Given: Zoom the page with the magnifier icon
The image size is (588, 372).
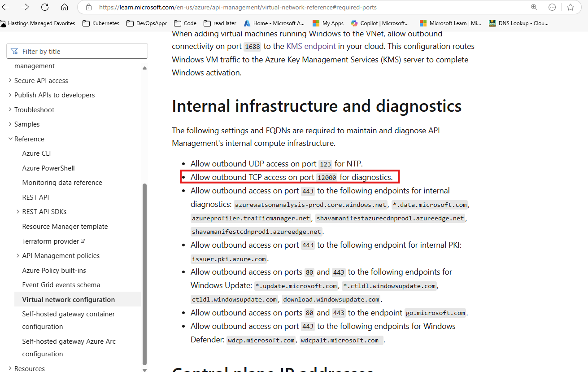Looking at the screenshot, I should (533, 7).
